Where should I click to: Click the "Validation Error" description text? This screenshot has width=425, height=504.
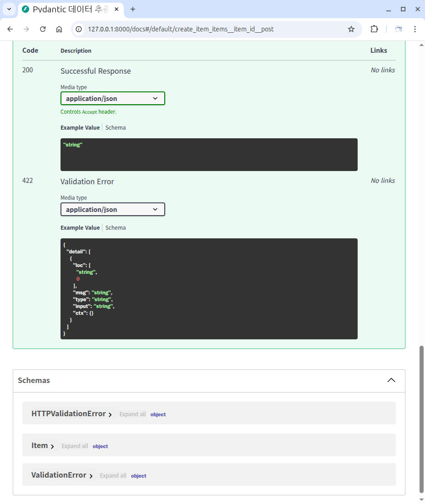pos(87,181)
